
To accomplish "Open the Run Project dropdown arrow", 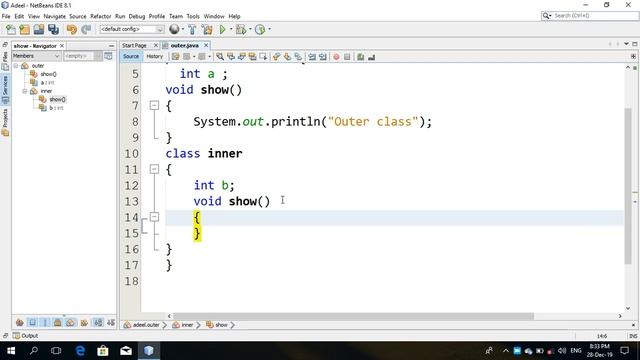I will tap(231, 29).
